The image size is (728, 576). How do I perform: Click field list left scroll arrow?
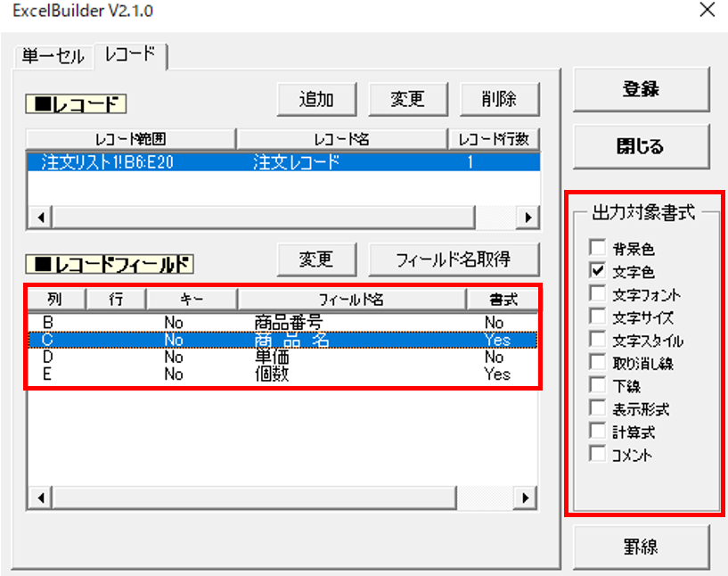pos(41,498)
